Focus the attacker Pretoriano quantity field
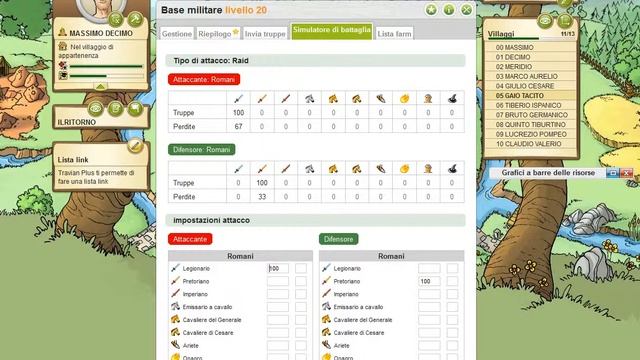This screenshot has width=640, height=360. point(278,281)
